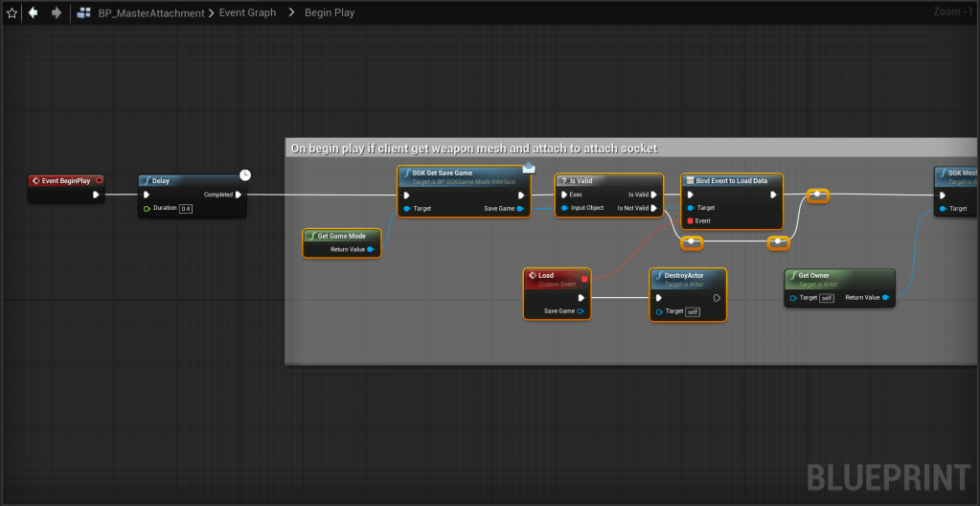980x506 pixels.
Task: Click the red delegate output pin on Load node
Action: [x=583, y=279]
